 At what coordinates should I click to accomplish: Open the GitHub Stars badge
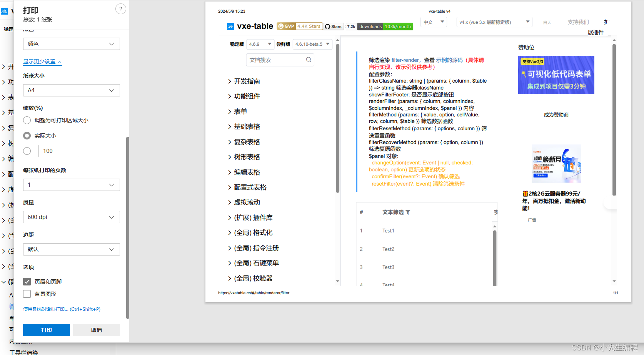coord(333,27)
